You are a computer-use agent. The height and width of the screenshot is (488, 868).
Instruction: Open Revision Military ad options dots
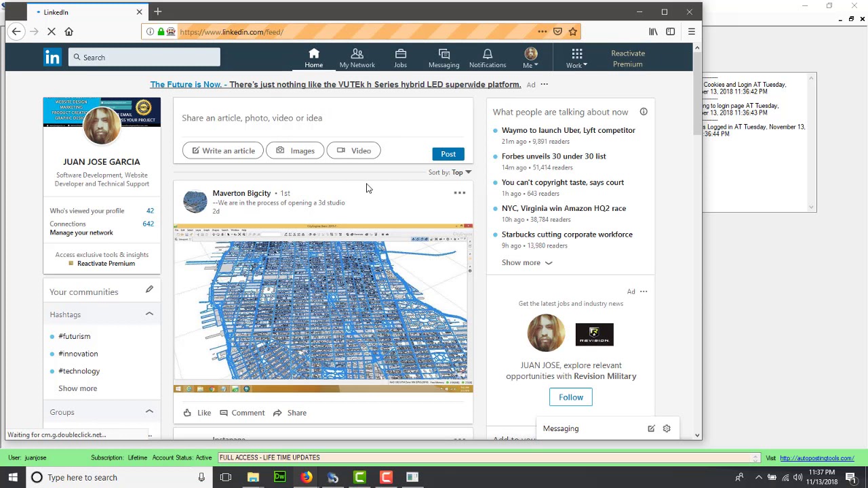(x=644, y=291)
